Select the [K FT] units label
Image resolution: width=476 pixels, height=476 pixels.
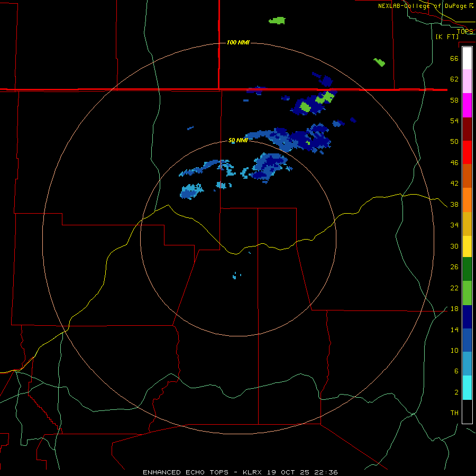click(x=447, y=36)
